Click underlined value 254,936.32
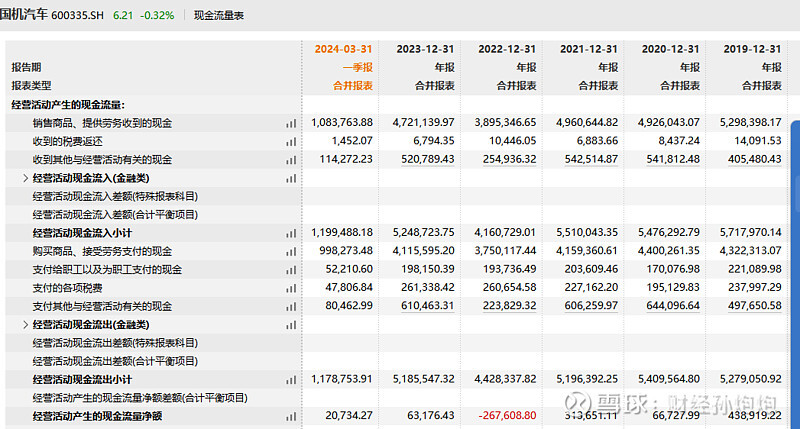Screen dimensions: 800x429 coord(509,159)
